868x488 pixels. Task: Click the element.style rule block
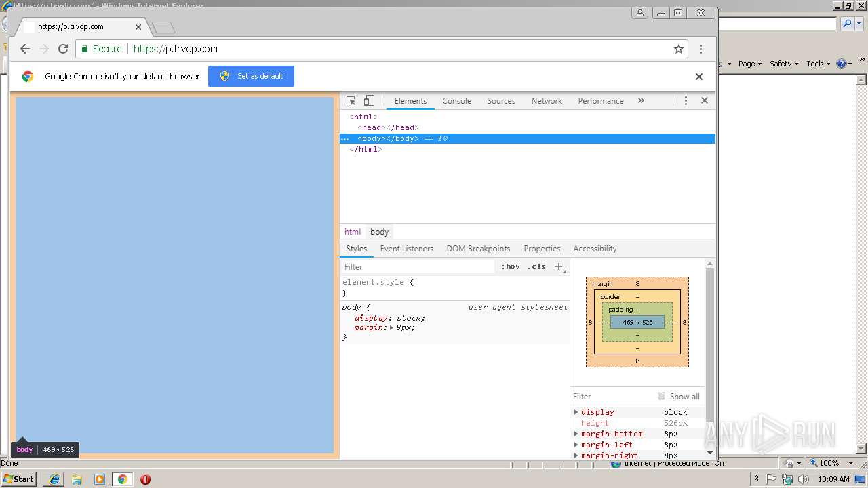click(454, 287)
